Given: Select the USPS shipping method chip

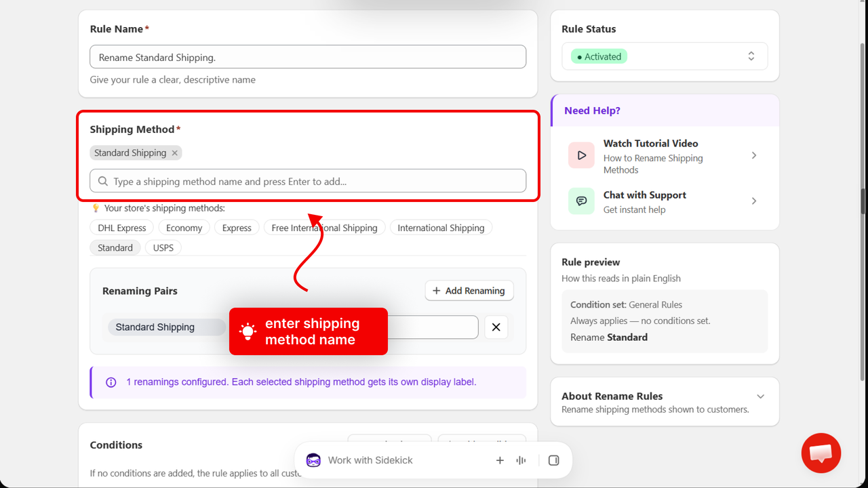Looking at the screenshot, I should click(163, 247).
